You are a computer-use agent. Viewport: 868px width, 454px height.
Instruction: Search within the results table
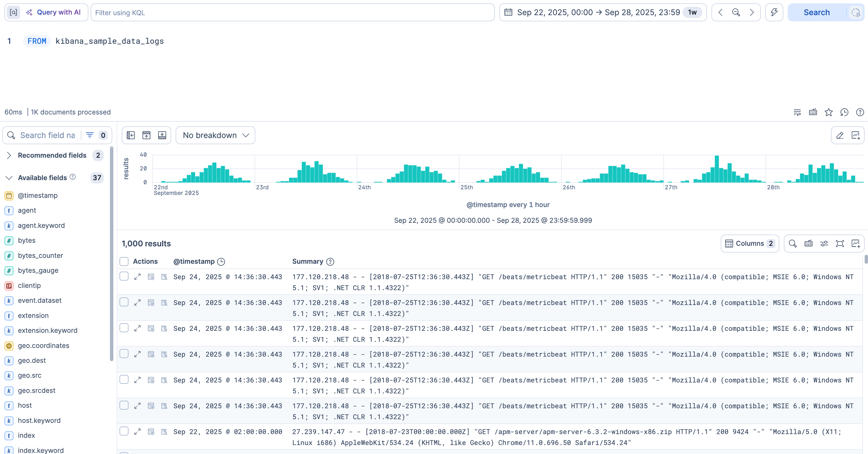pos(793,243)
